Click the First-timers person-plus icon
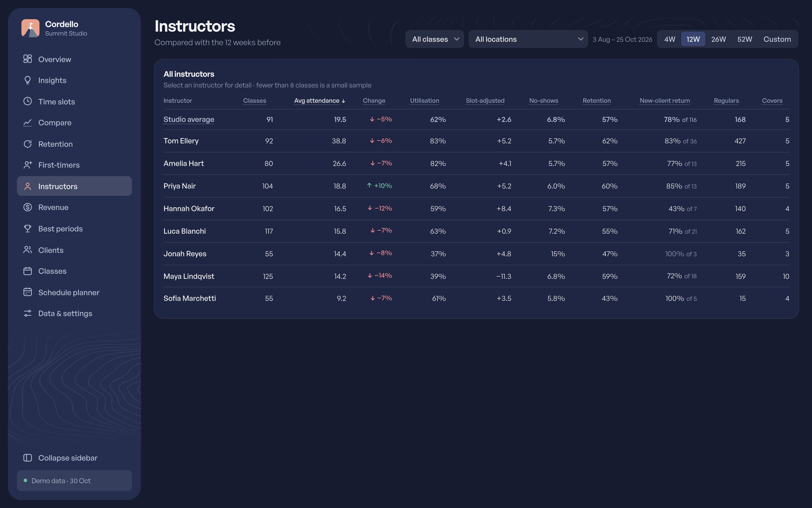The width and height of the screenshot is (812, 508). point(28,165)
